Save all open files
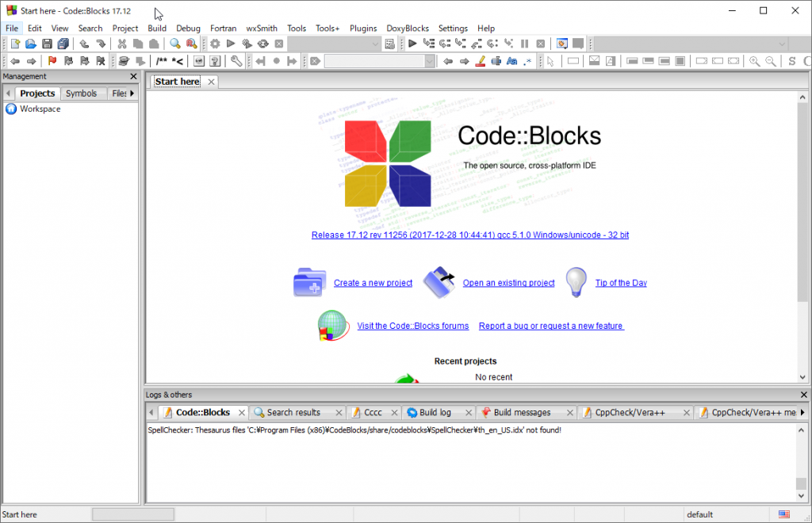 pyautogui.click(x=63, y=44)
